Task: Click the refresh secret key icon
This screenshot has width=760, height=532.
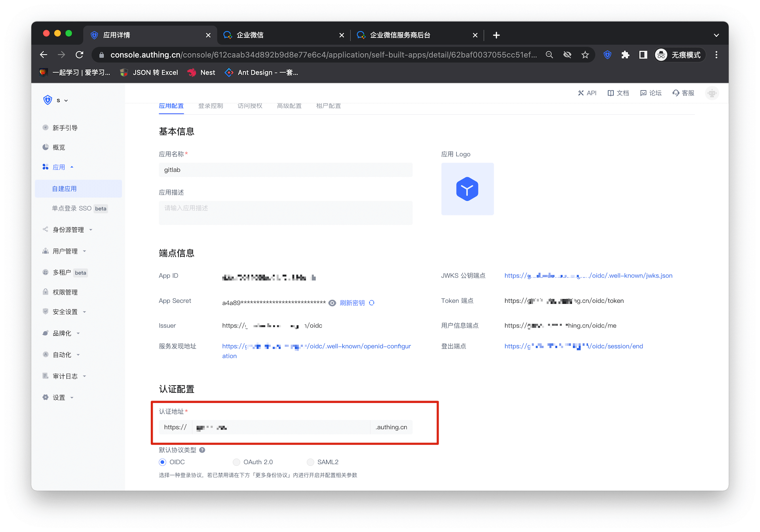Action: (x=372, y=303)
